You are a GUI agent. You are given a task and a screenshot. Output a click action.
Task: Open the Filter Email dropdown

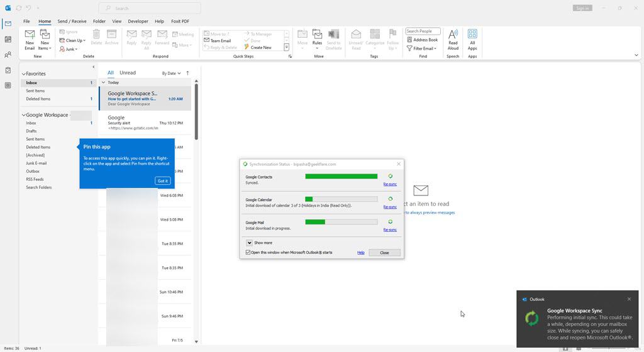421,48
